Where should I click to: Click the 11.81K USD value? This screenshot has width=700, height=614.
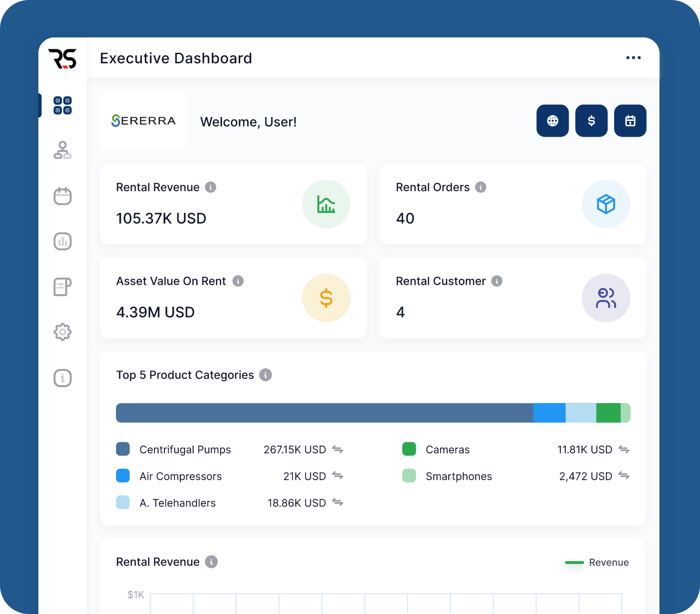click(x=584, y=449)
